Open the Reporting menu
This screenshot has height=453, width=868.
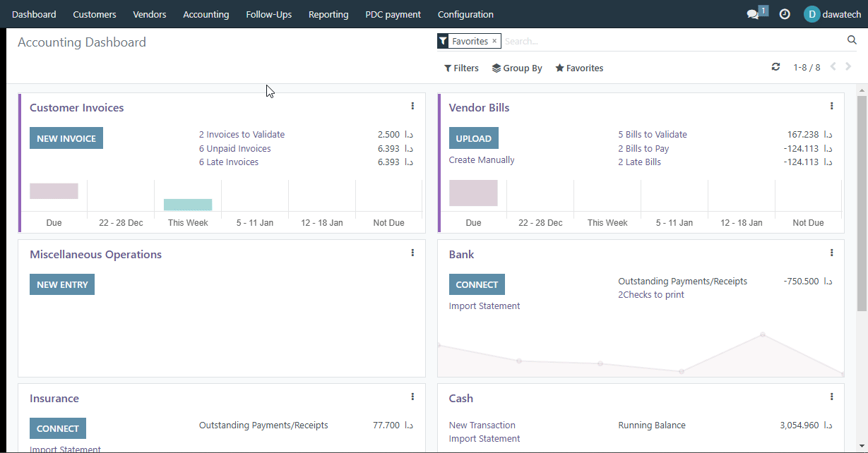328,14
